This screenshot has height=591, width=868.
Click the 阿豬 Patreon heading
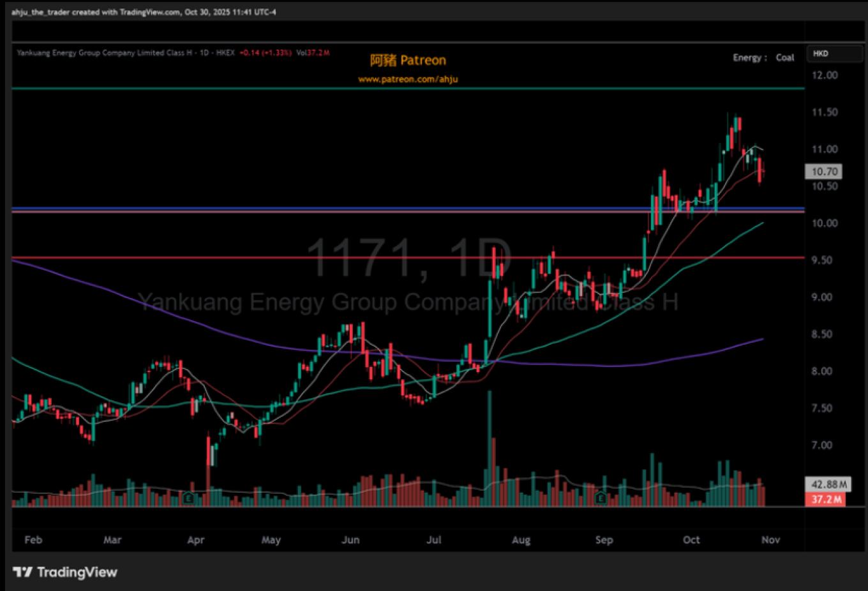click(408, 61)
